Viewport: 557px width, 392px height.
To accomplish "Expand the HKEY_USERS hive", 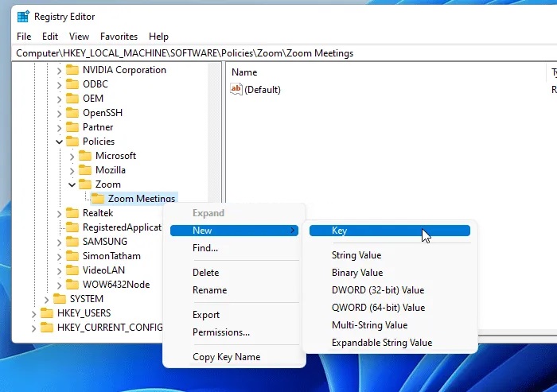I will click(33, 314).
